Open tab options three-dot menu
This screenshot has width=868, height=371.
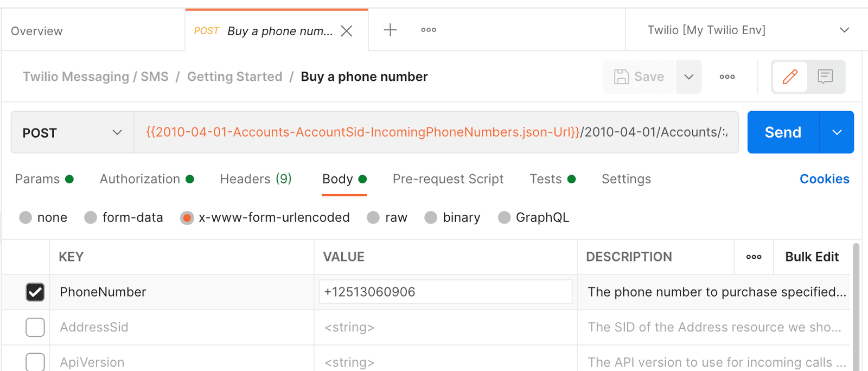429,30
